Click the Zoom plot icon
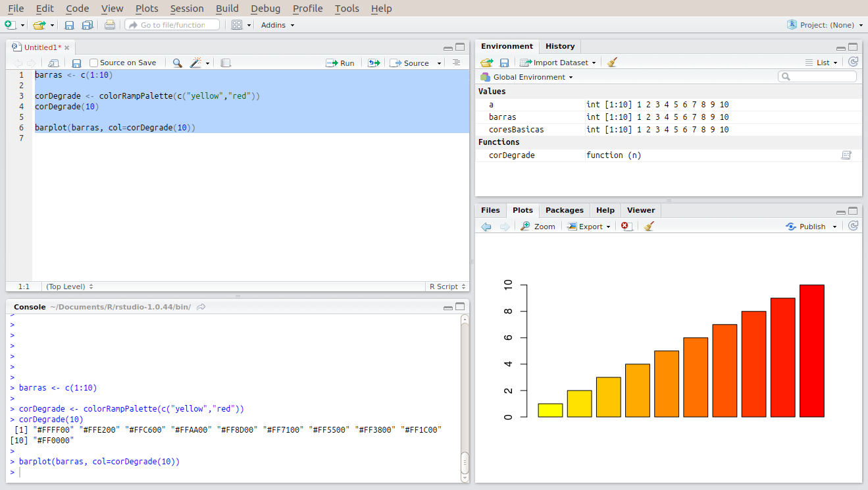The height and width of the screenshot is (490, 868). click(538, 227)
